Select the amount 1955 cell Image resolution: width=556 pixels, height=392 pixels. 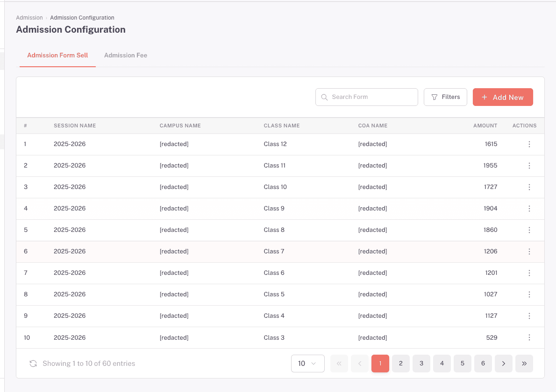click(491, 166)
